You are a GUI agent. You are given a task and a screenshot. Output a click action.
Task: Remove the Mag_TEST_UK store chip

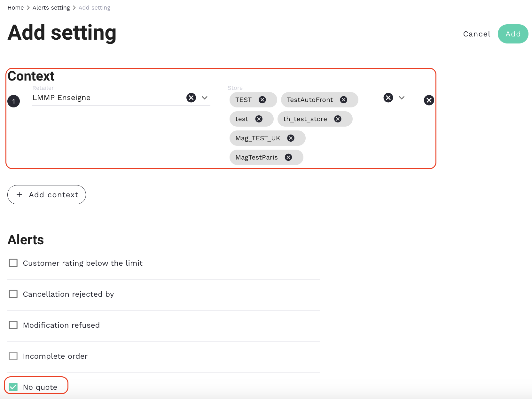291,138
